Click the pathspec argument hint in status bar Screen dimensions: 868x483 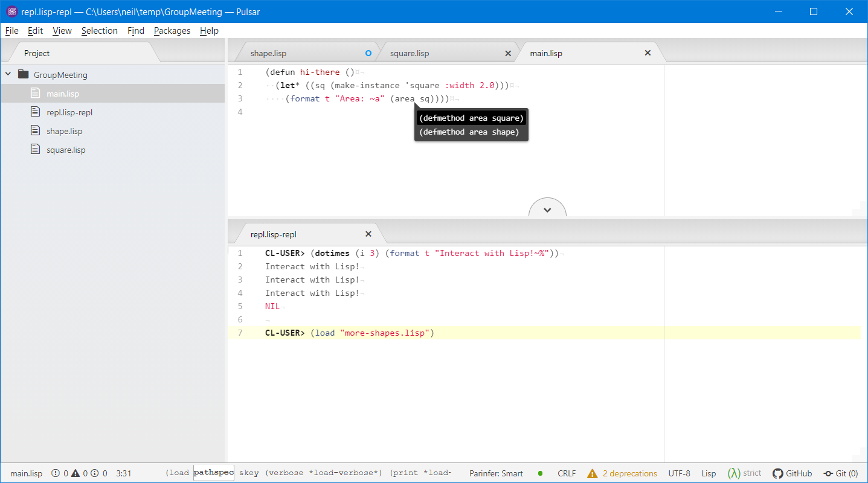[214, 473]
